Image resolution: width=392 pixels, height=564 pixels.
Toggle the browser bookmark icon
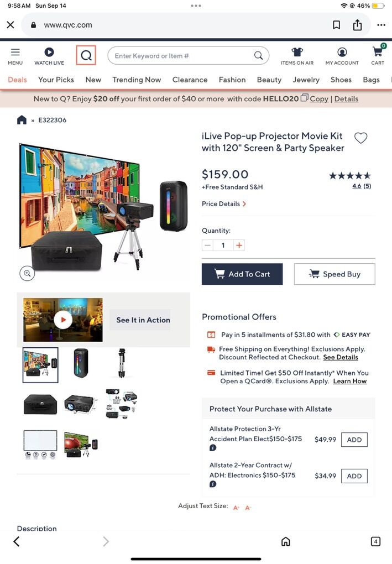[x=336, y=25]
